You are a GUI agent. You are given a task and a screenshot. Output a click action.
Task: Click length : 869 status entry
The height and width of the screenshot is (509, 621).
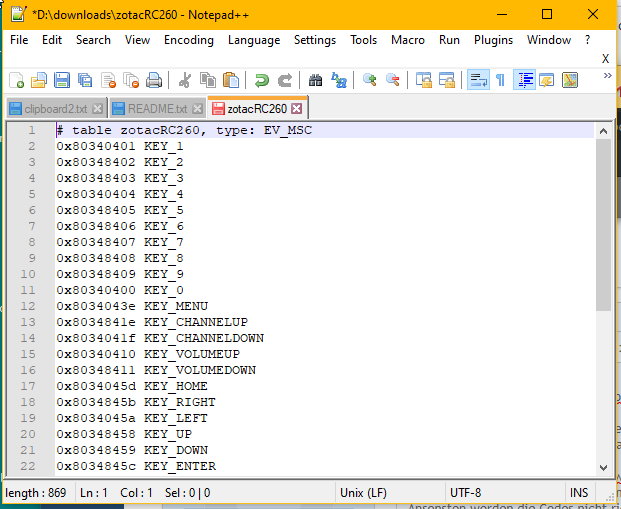(x=36, y=493)
